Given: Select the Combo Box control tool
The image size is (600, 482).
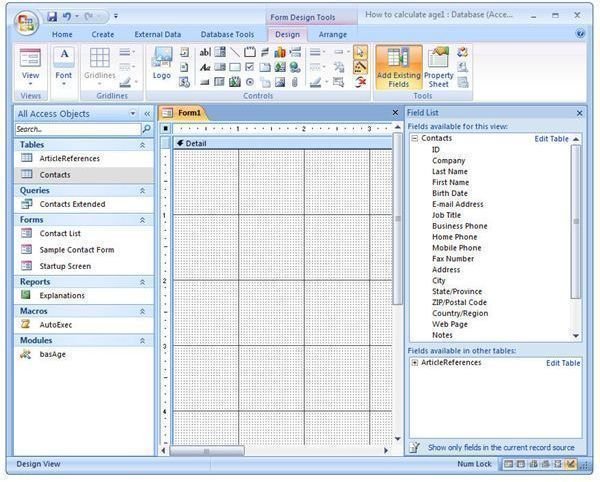Looking at the screenshot, I should pyautogui.click(x=220, y=52).
